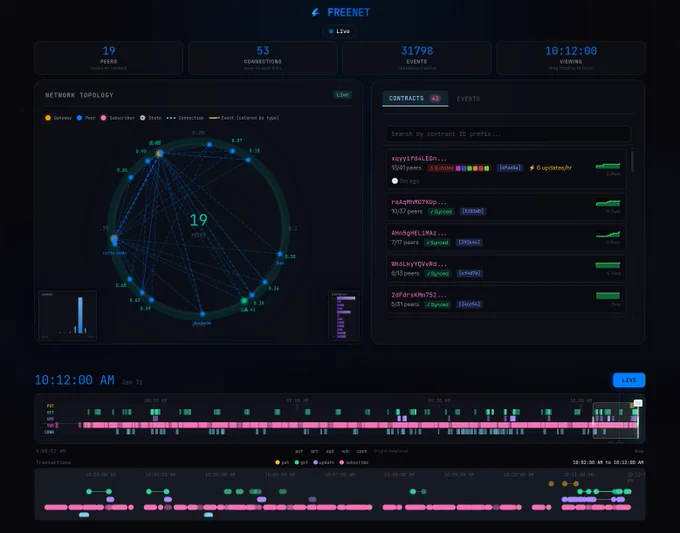This screenshot has width=680, height=533.
Task: Select the green highlighted node on the ring
Action: coord(244,301)
